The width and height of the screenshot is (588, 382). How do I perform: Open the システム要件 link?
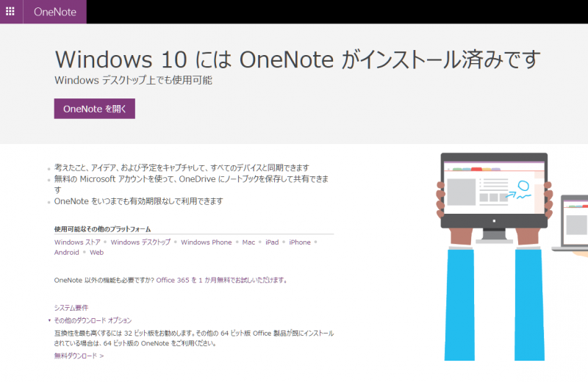pyautogui.click(x=71, y=308)
